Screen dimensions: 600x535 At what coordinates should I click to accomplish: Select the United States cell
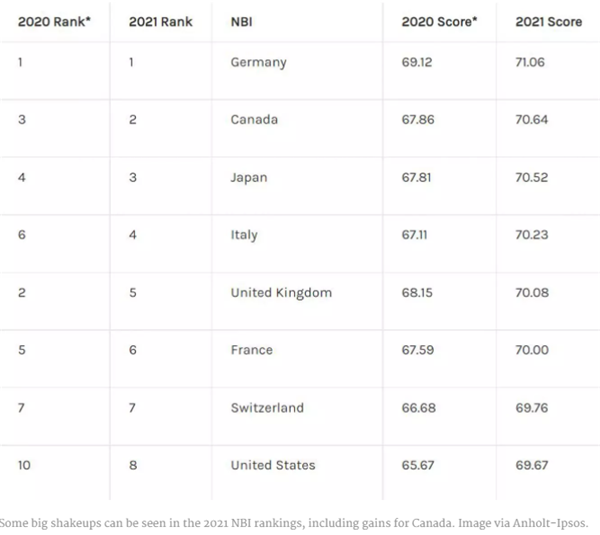pos(273,465)
